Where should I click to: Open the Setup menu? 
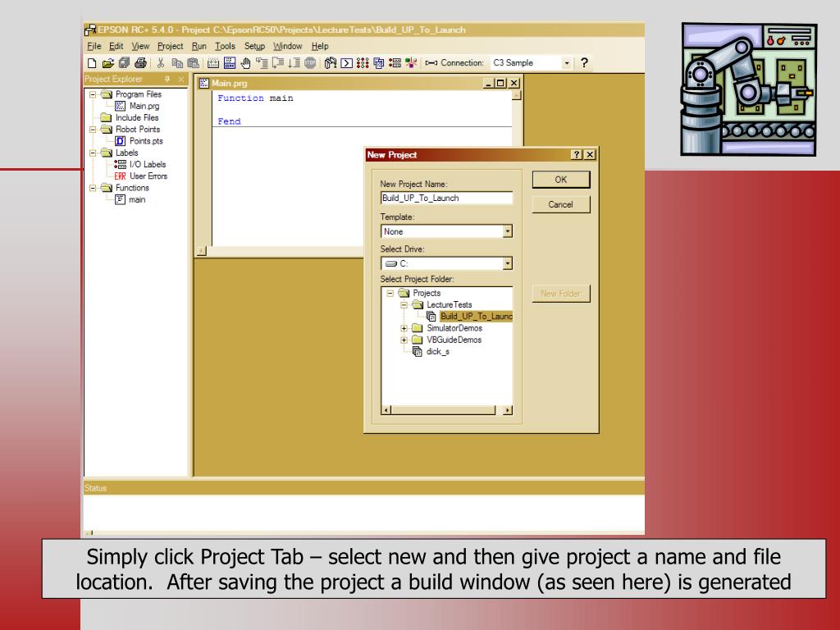(254, 47)
